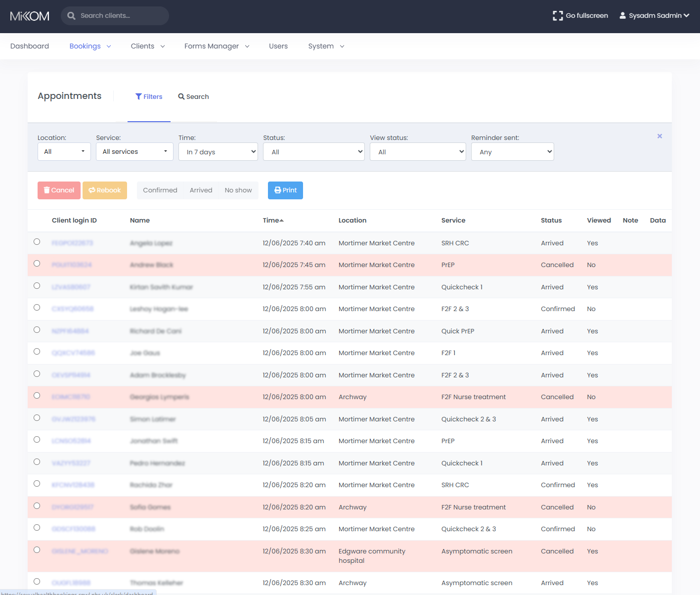Open the Sysadm Sadmin user menu
The width and height of the screenshot is (700, 595).
tap(654, 16)
